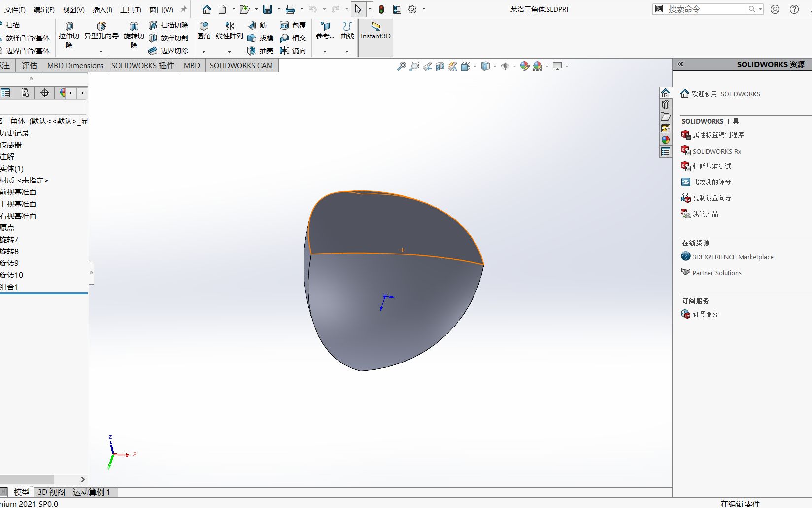Open the 3DEXPERIENCE Marketplace link
812x508 pixels.
click(x=732, y=256)
